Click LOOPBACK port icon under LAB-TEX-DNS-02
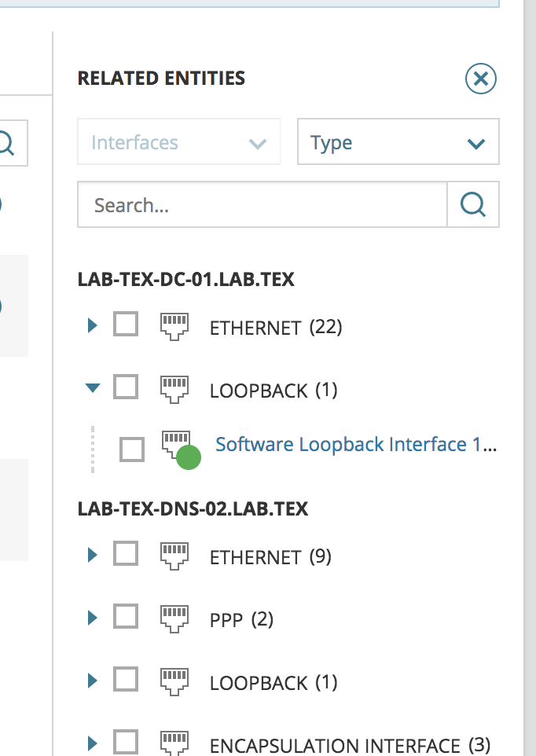The image size is (536, 756). (x=174, y=681)
